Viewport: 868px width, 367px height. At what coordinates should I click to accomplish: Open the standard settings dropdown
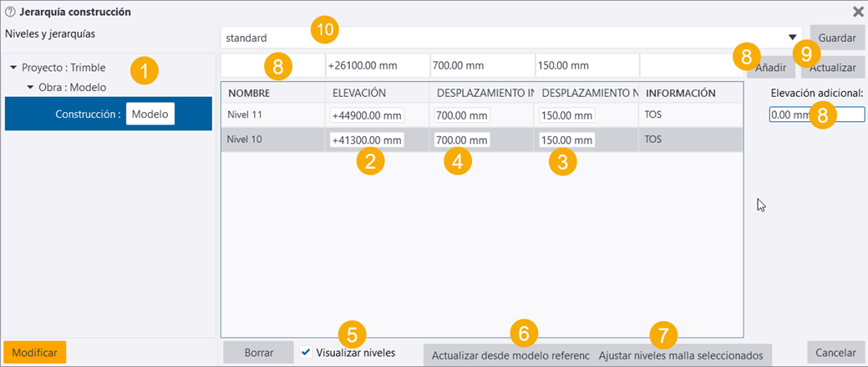(x=792, y=38)
